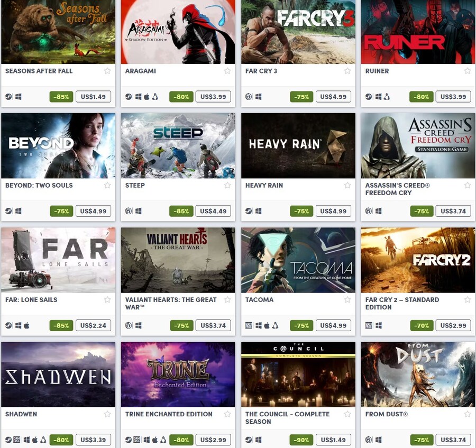476x448 pixels.
Task: Toggle wishlist star on Heavy Rain card
Action: [347, 186]
